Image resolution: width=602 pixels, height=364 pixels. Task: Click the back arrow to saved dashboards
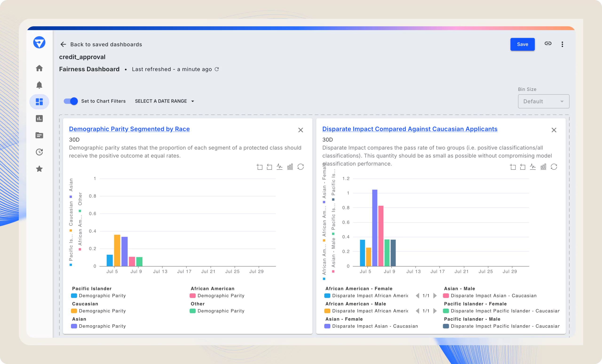tap(63, 44)
